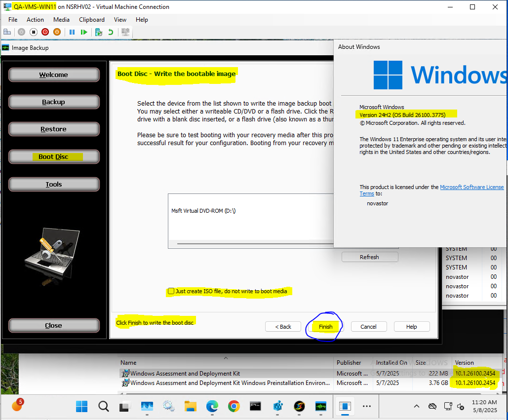The height and width of the screenshot is (420, 508).
Task: Open the round black-orange taskbar app icon
Action: coord(299,406)
